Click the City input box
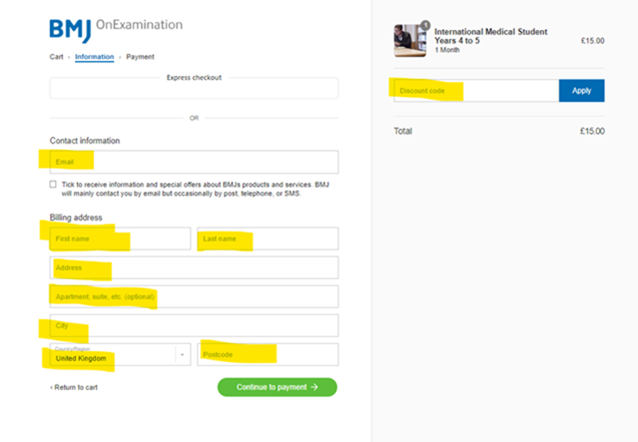Viewport: 638px width, 442px height. (194, 325)
